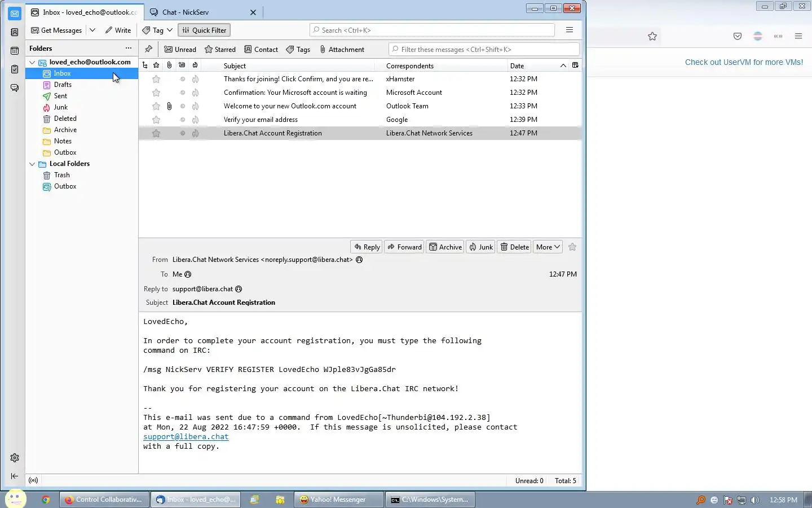Focus the global Search field
The width and height of the screenshot is (812, 508).
point(432,30)
